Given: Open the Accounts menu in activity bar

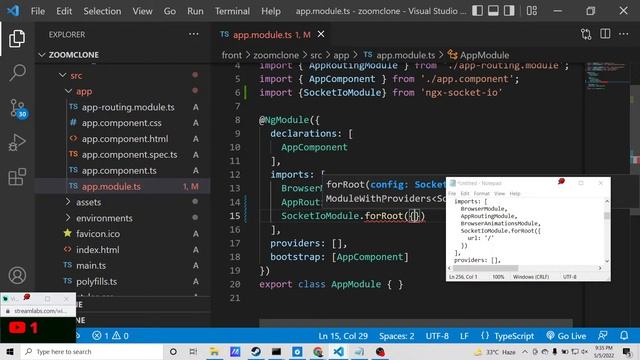Looking at the screenshot, I should 17,275.
